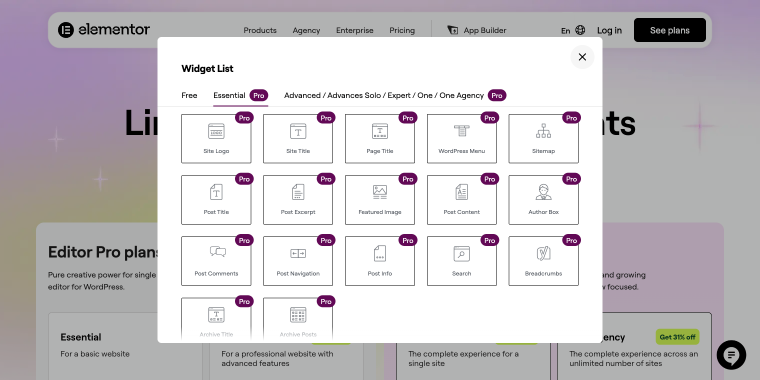
Task: Click the Site Logo widget icon
Action: (x=216, y=131)
